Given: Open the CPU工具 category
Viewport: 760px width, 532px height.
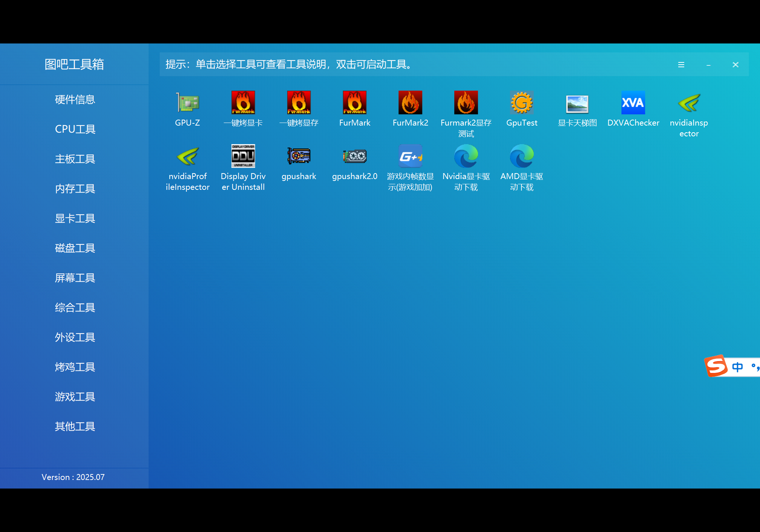Looking at the screenshot, I should [75, 129].
